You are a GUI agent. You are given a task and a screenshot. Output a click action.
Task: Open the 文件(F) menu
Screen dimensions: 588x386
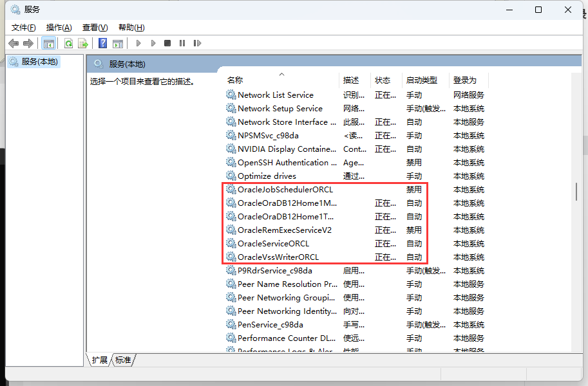coord(24,28)
